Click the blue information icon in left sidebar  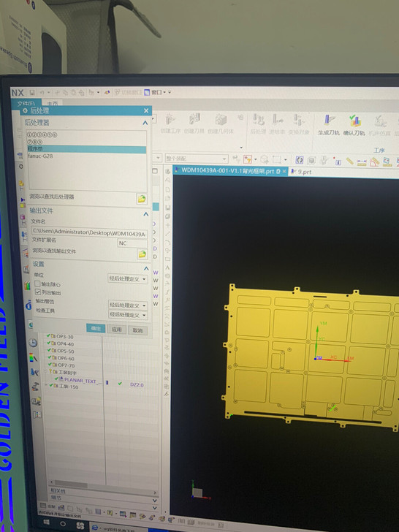coord(28,305)
